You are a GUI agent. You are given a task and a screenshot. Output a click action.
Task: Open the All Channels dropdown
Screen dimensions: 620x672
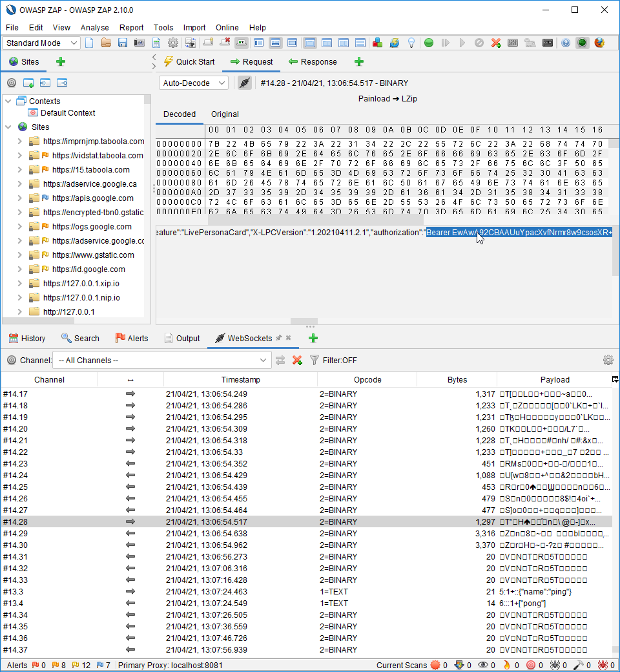click(162, 361)
